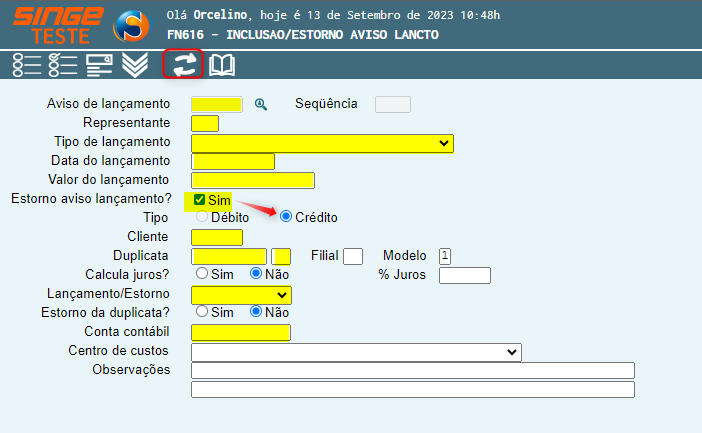The height and width of the screenshot is (433, 702).
Task: Uncheck the Estorno aviso lançamento Sim checkbox
Action: coord(199,199)
